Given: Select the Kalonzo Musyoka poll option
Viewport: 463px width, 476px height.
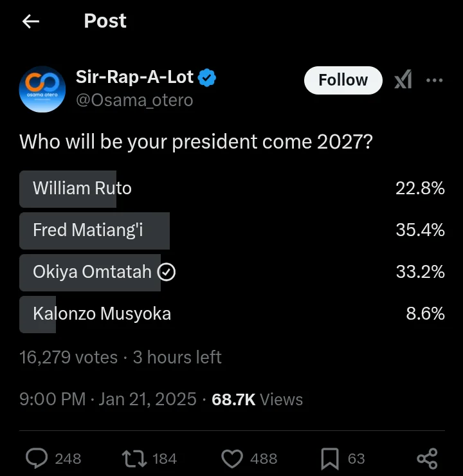Looking at the screenshot, I should (x=232, y=314).
